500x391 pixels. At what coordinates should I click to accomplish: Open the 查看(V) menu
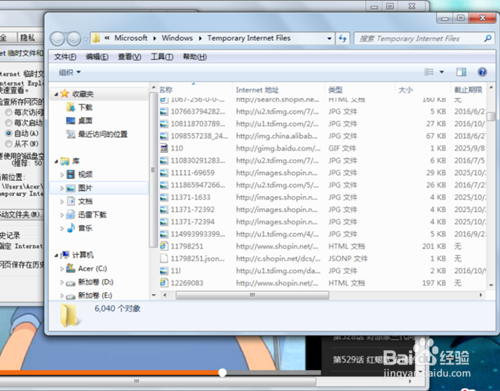point(129,57)
